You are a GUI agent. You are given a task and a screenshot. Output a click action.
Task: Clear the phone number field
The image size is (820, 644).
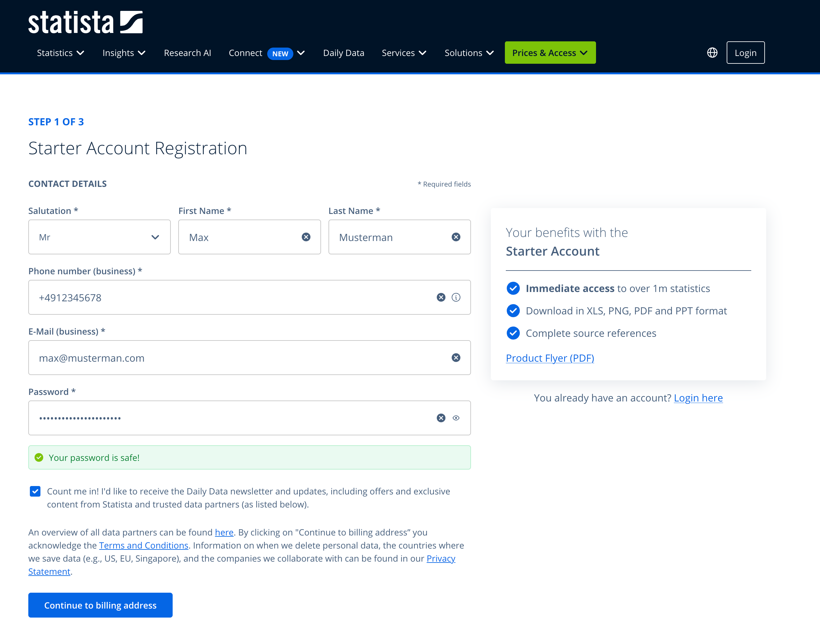pyautogui.click(x=440, y=297)
